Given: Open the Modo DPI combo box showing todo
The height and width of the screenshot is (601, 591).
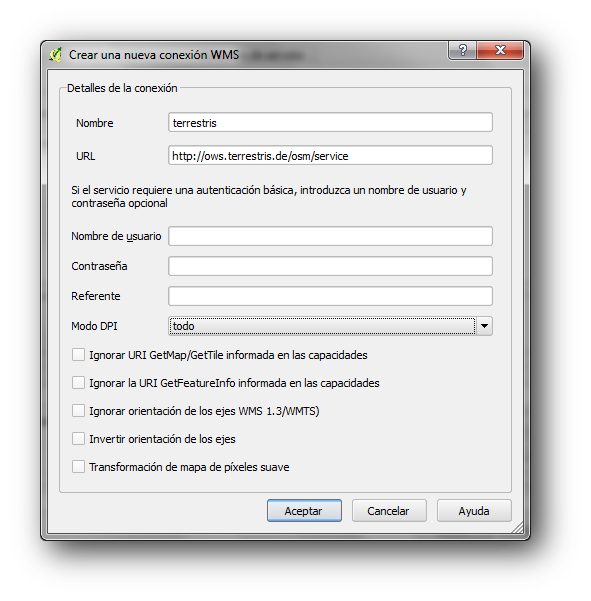Looking at the screenshot, I should pyautogui.click(x=330, y=326).
